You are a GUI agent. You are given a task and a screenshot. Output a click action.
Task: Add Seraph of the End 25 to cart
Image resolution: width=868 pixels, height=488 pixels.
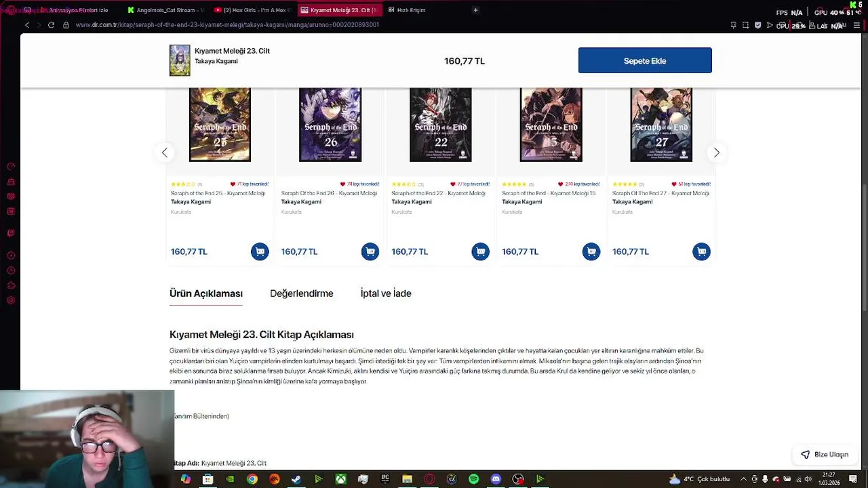[260, 251]
